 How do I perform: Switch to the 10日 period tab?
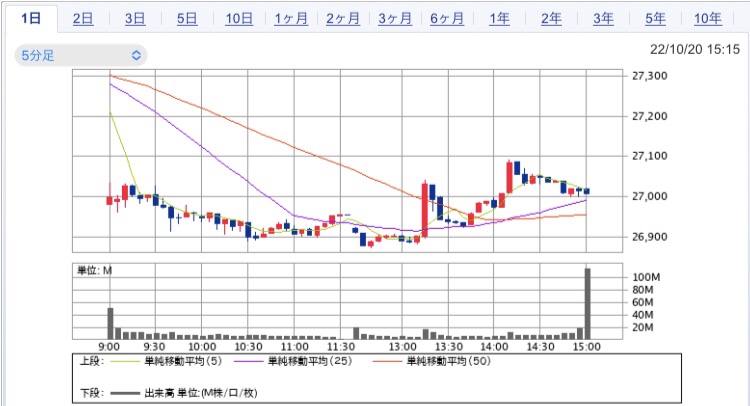coord(239,19)
